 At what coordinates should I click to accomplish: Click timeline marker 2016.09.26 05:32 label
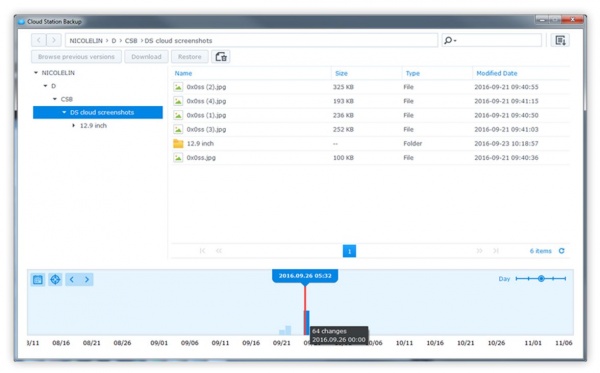[x=305, y=276]
